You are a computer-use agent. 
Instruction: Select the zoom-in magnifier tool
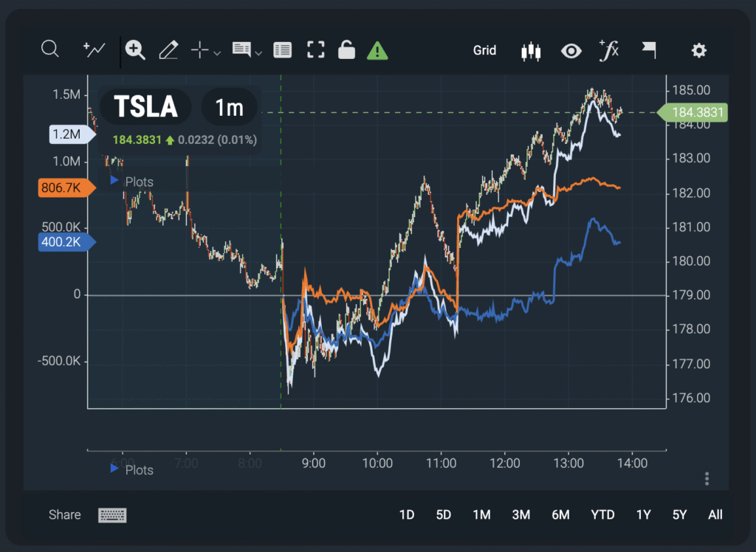135,49
